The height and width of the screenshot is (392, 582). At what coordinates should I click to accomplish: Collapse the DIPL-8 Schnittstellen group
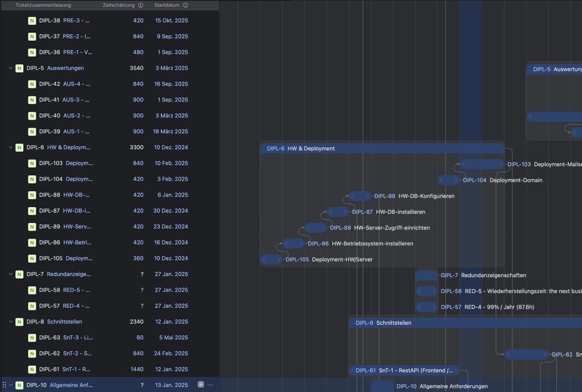[10, 322]
